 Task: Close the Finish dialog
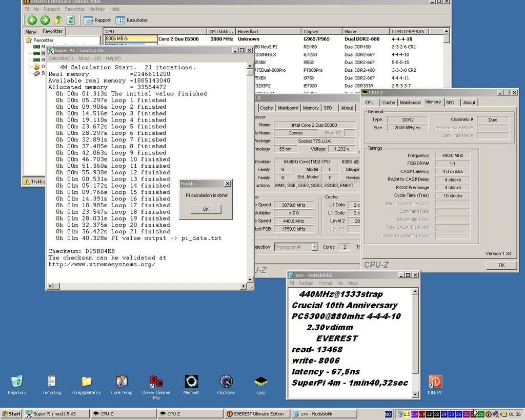[228, 184]
